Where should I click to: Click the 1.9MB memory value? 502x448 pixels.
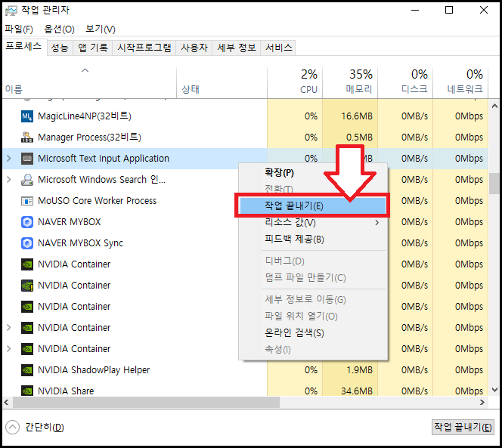point(360,370)
